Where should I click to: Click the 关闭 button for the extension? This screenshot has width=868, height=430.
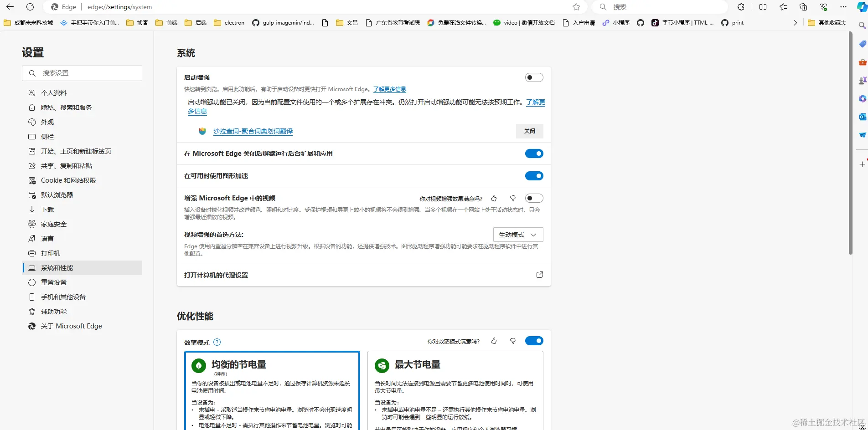coord(530,131)
